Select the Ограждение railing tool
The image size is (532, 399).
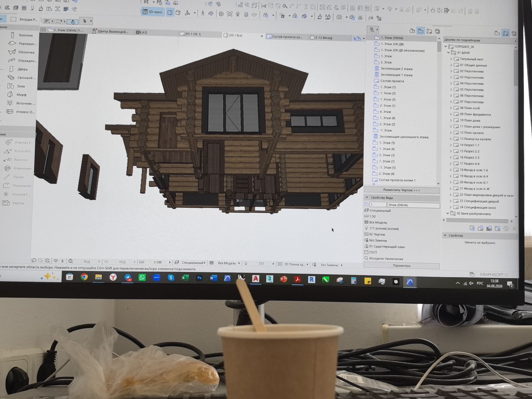(23, 61)
